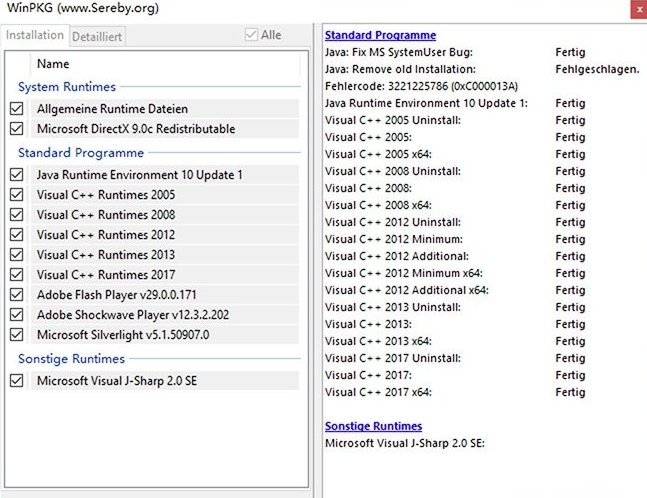647x498 pixels.
Task: Select Adobe Flash Player v29.0.0.171 row text
Action: pyautogui.click(x=117, y=295)
